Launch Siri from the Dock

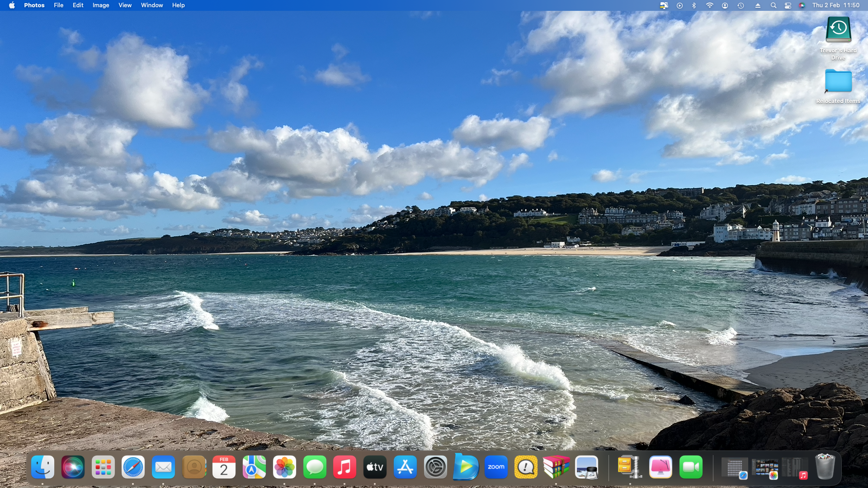[x=73, y=467]
